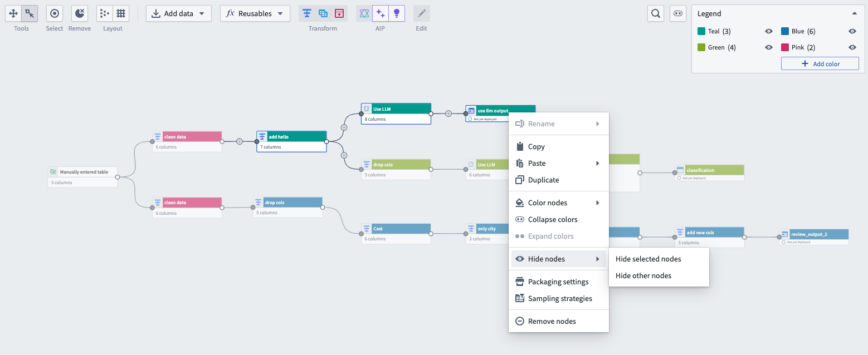The height and width of the screenshot is (355, 868).
Task: Toggle visibility of Green nodes in Legend
Action: coord(769,47)
